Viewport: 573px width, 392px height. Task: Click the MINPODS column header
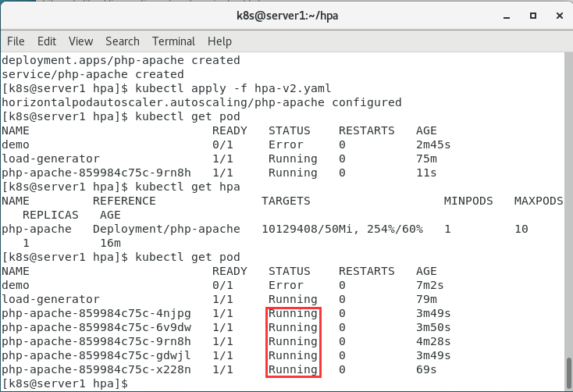pyautogui.click(x=468, y=201)
